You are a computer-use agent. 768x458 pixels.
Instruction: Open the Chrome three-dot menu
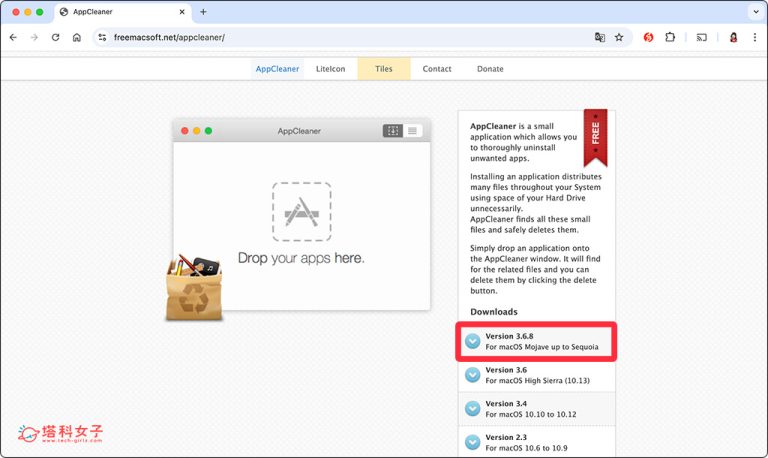pos(754,37)
